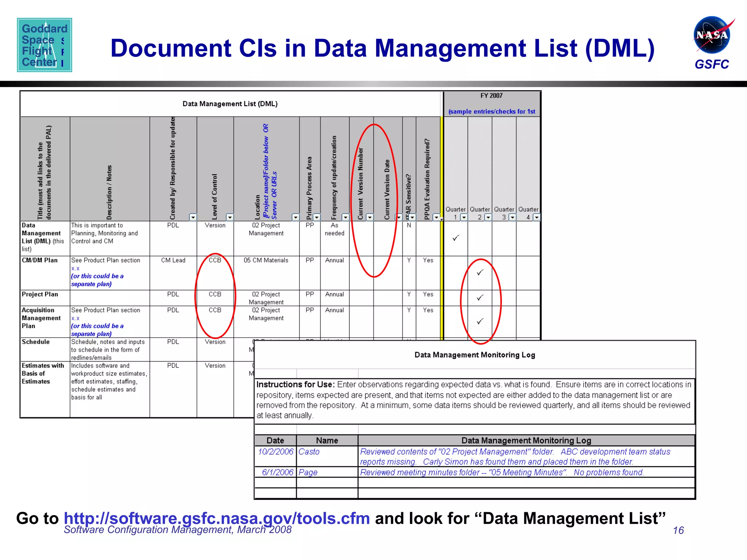747x560 pixels.
Task: Open the Quarter 1 filter dropdown
Action: (x=464, y=217)
